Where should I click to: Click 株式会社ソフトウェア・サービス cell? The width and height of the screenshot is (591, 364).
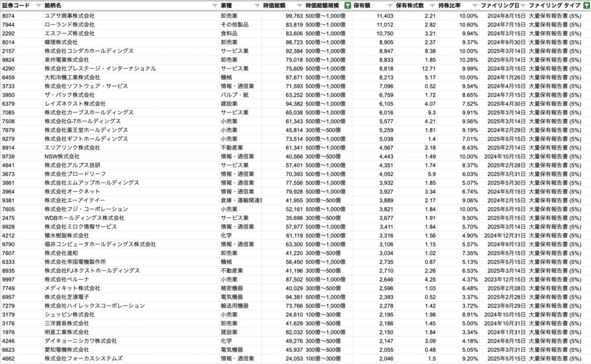click(131, 87)
